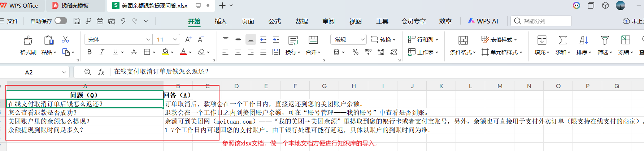The height and width of the screenshot is (151, 644).
Task: Click the fx insert function button
Action: 101,72
